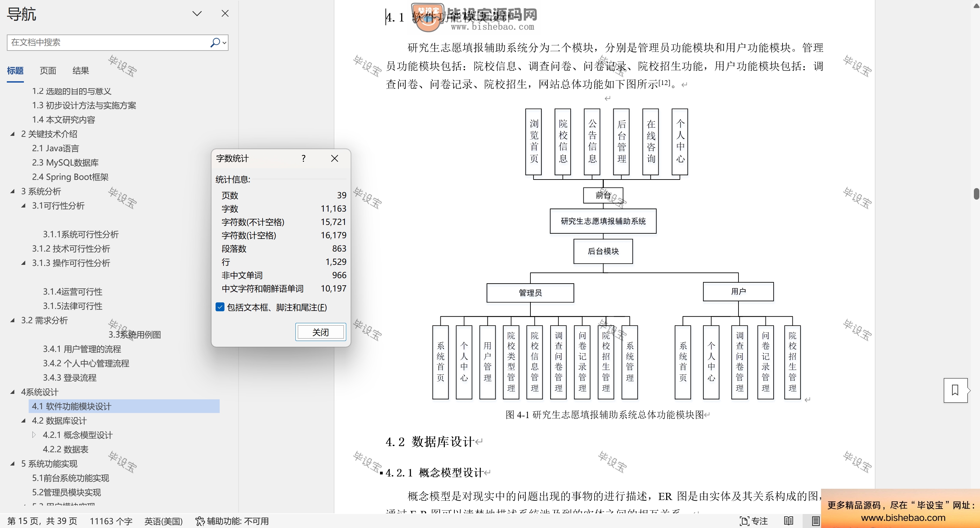The height and width of the screenshot is (528, 980).
Task: Click the 页数 value 39 in dialog
Action: coord(342,195)
